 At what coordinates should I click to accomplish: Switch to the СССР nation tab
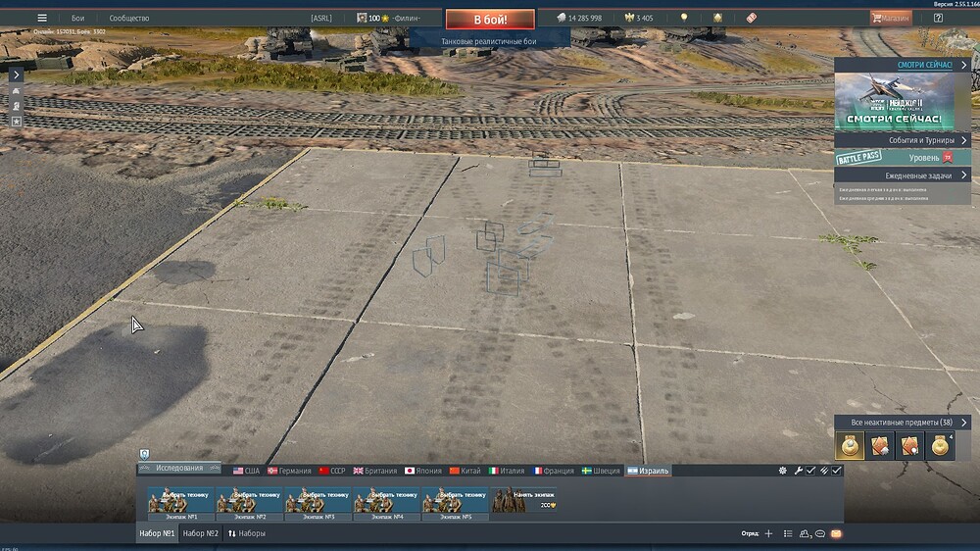point(332,471)
